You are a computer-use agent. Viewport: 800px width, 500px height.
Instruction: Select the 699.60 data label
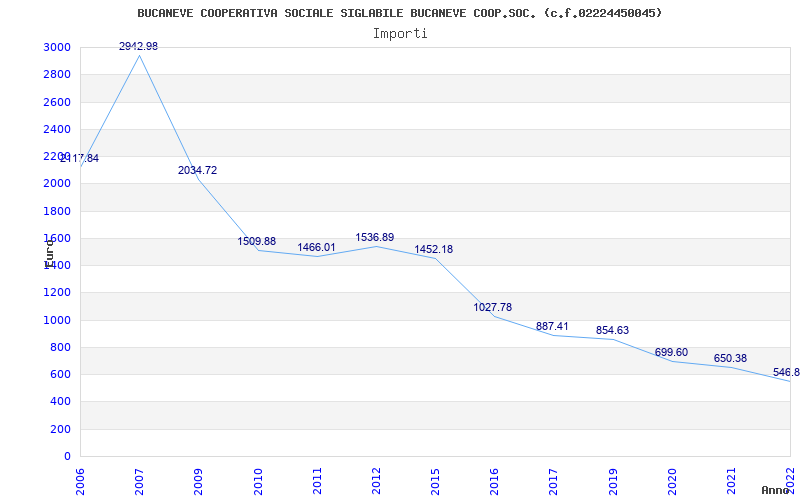click(x=671, y=353)
